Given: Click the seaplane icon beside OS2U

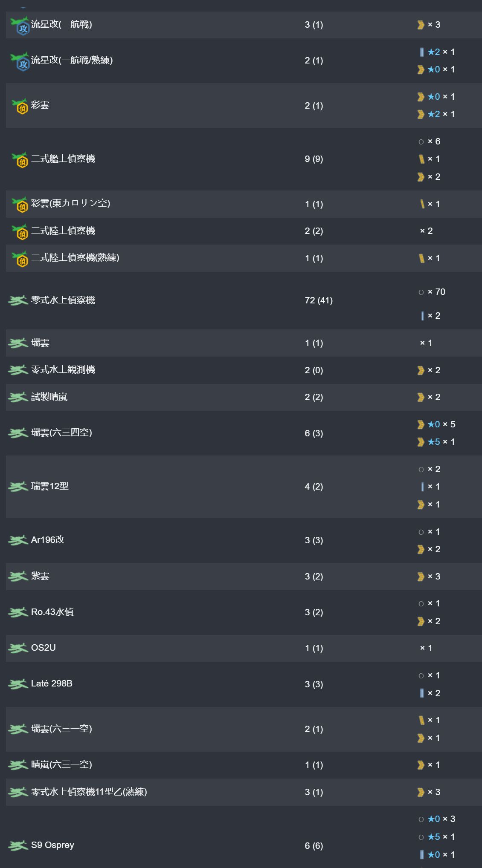Looking at the screenshot, I should 18,648.
